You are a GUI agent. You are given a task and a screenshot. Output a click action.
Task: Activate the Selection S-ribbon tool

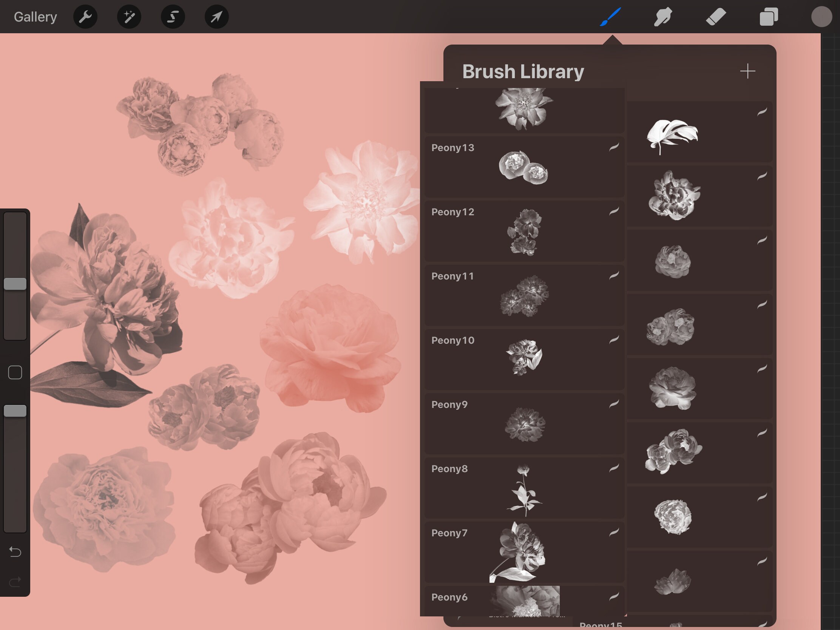[173, 17]
